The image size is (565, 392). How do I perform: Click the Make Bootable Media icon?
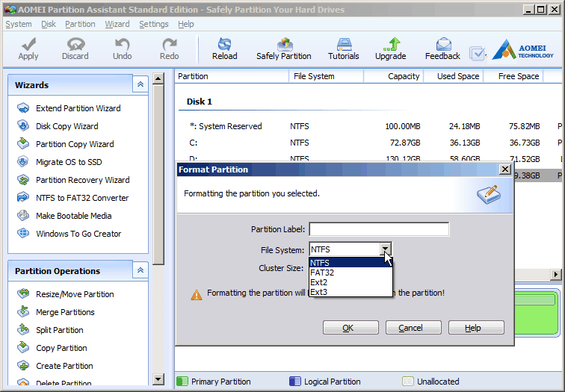23,215
